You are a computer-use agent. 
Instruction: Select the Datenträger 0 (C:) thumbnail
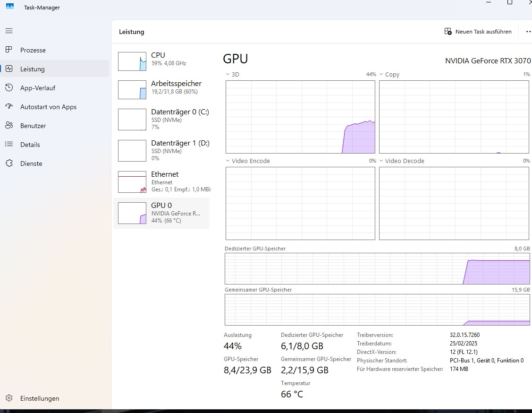click(x=132, y=120)
